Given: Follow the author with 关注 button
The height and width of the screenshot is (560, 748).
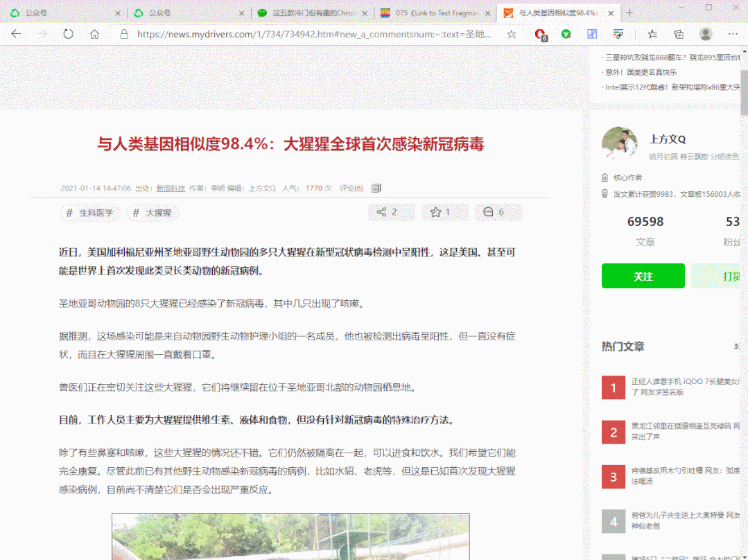Looking at the screenshot, I should pos(643,276).
